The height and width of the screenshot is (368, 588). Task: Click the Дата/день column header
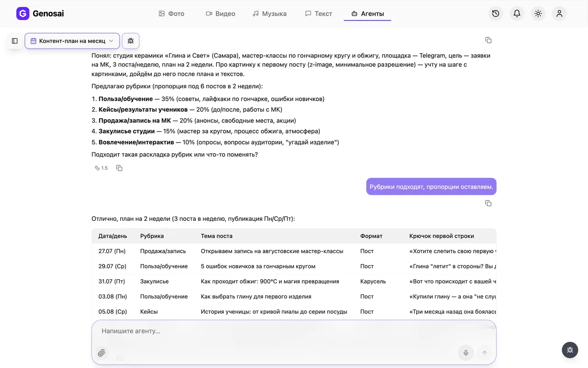pos(113,236)
